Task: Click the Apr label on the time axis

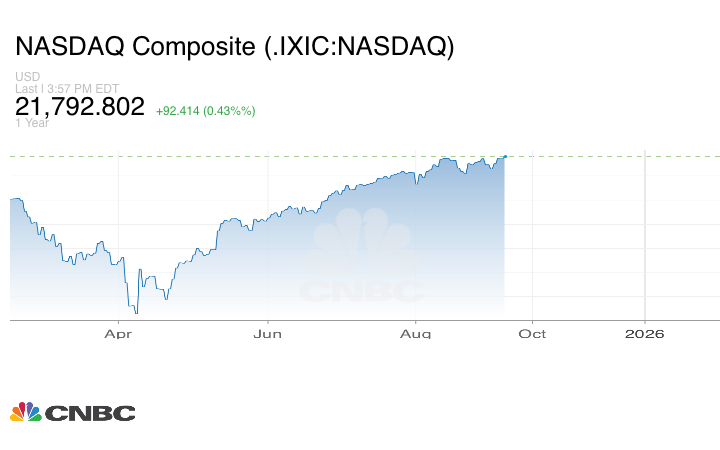Action: coord(118,333)
